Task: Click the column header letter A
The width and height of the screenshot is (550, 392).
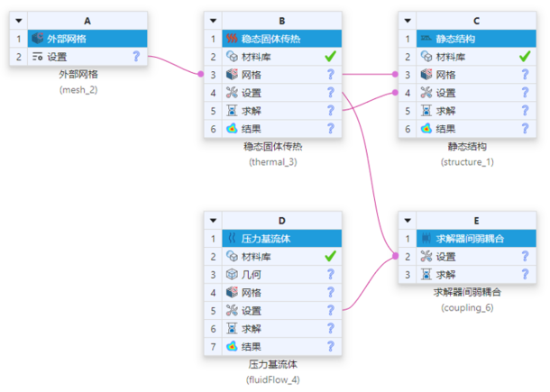Action: 87,21
